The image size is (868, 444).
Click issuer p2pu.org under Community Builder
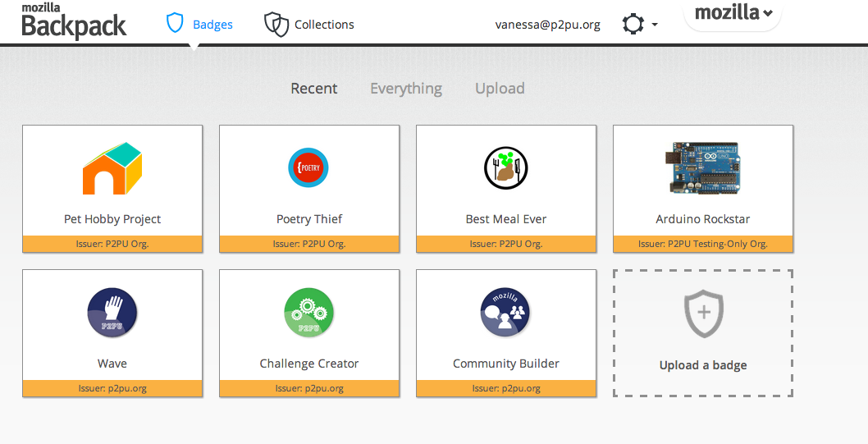pyautogui.click(x=506, y=389)
